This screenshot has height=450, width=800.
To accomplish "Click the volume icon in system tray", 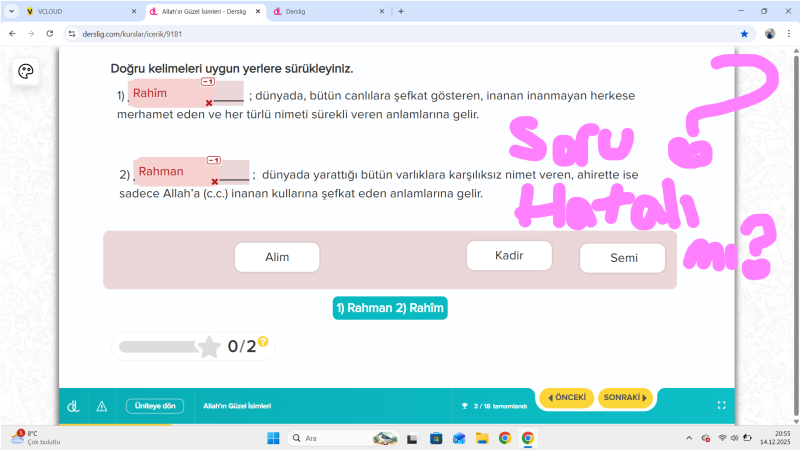I will pyautogui.click(x=735, y=438).
